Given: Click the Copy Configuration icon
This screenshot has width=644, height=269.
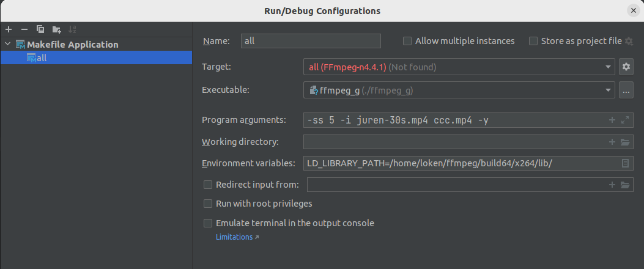Looking at the screenshot, I should (40, 29).
